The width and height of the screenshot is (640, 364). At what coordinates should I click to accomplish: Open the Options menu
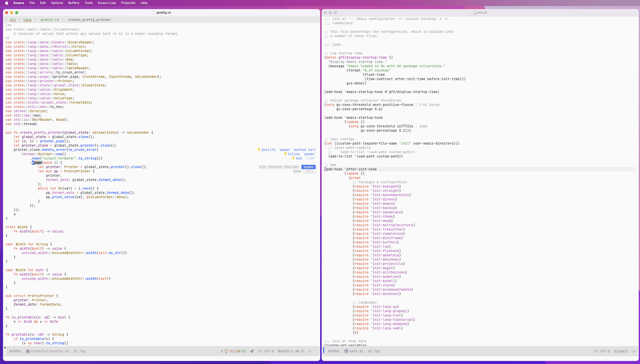pos(57,3)
